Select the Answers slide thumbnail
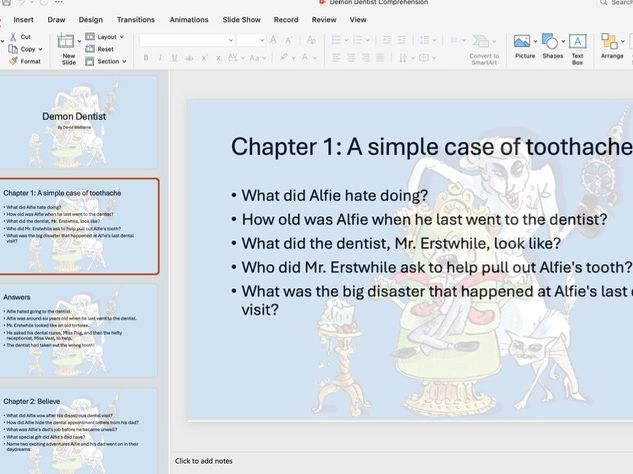The width and height of the screenshot is (633, 474). (x=78, y=331)
